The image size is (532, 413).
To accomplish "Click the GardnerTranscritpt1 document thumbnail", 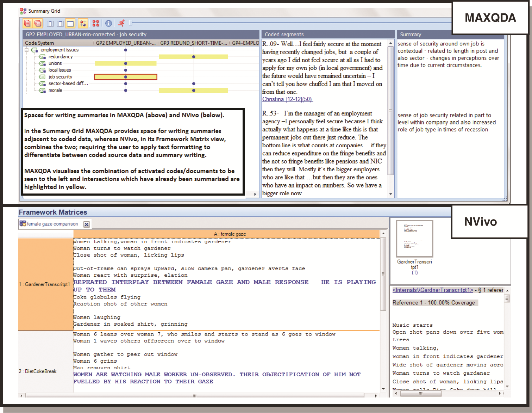I will click(x=414, y=239).
